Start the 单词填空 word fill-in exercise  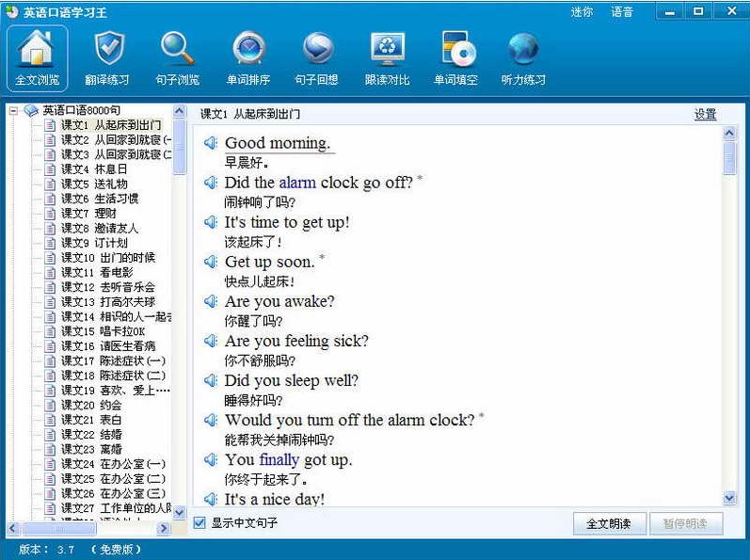[456, 57]
